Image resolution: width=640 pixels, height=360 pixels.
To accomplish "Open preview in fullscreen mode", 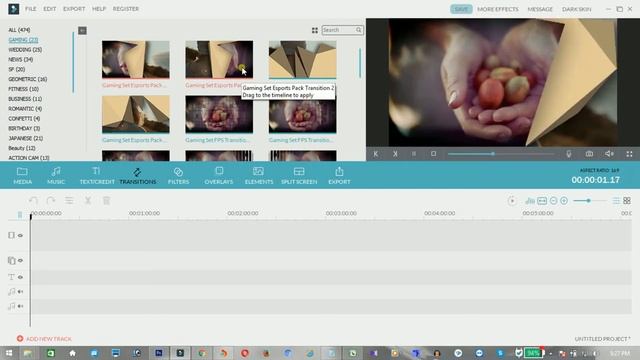I will tap(629, 154).
